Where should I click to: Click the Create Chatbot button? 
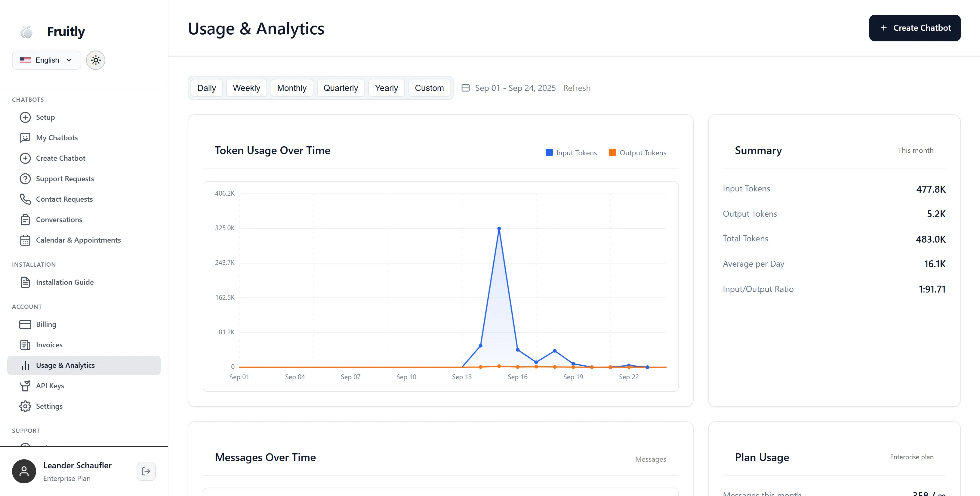[x=915, y=28]
